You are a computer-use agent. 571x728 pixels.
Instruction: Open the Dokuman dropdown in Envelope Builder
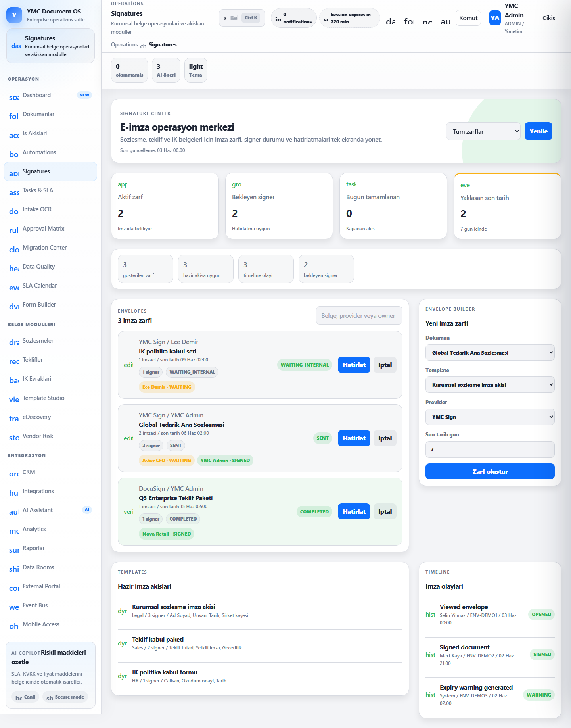tap(490, 353)
